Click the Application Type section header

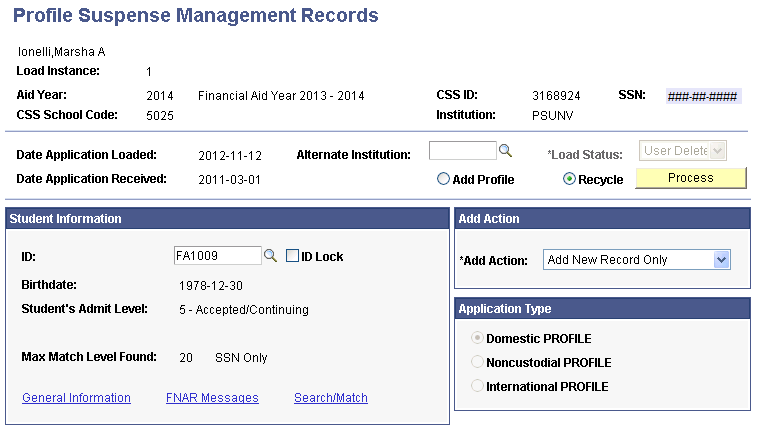(x=602, y=309)
